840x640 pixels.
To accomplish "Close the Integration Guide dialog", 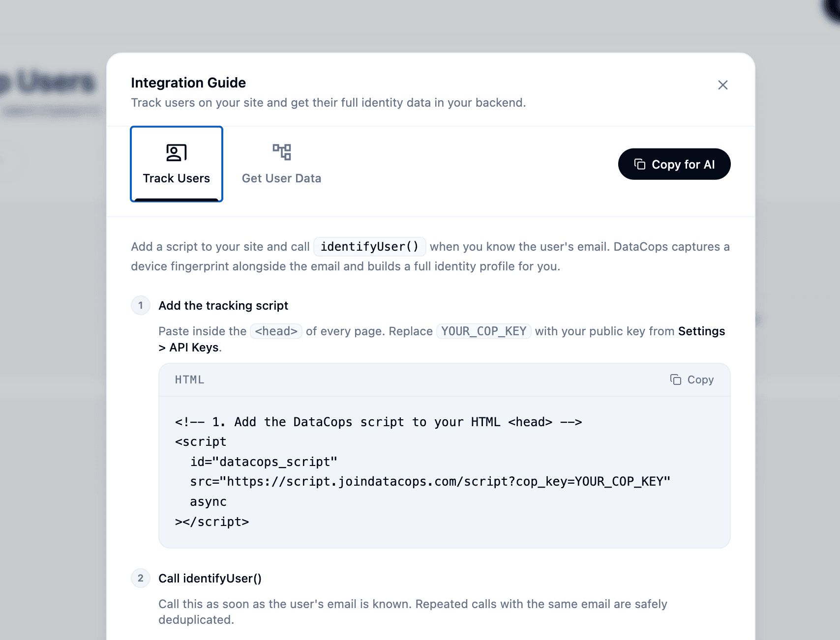I will (722, 85).
